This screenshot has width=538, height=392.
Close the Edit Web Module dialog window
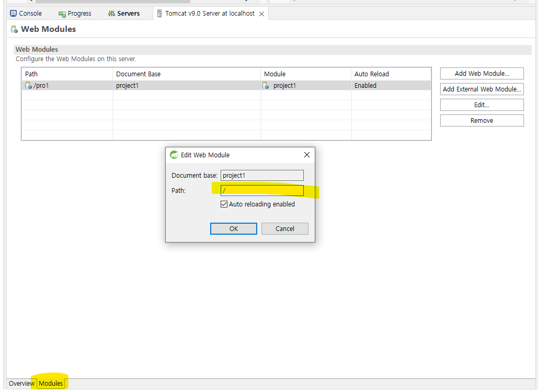(307, 155)
